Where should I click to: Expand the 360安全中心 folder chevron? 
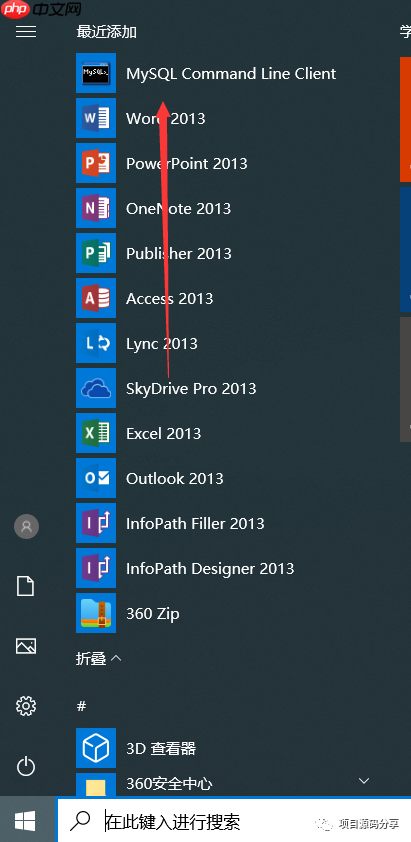point(364,780)
